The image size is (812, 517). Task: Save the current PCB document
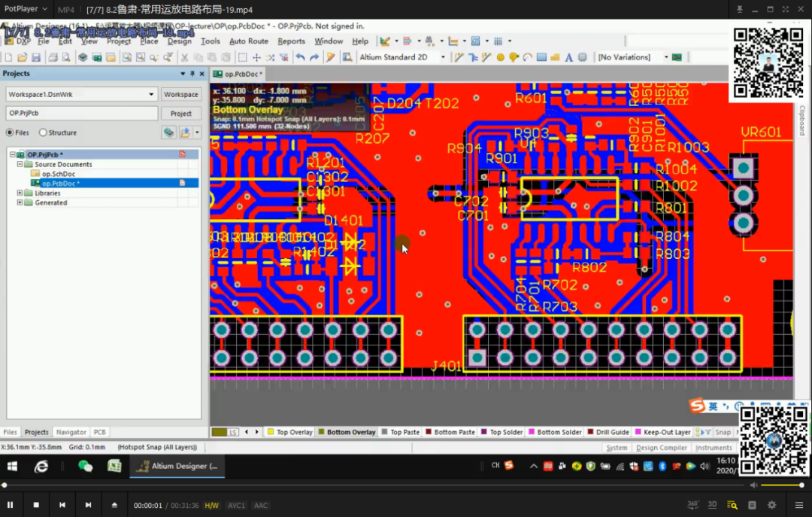[36, 57]
